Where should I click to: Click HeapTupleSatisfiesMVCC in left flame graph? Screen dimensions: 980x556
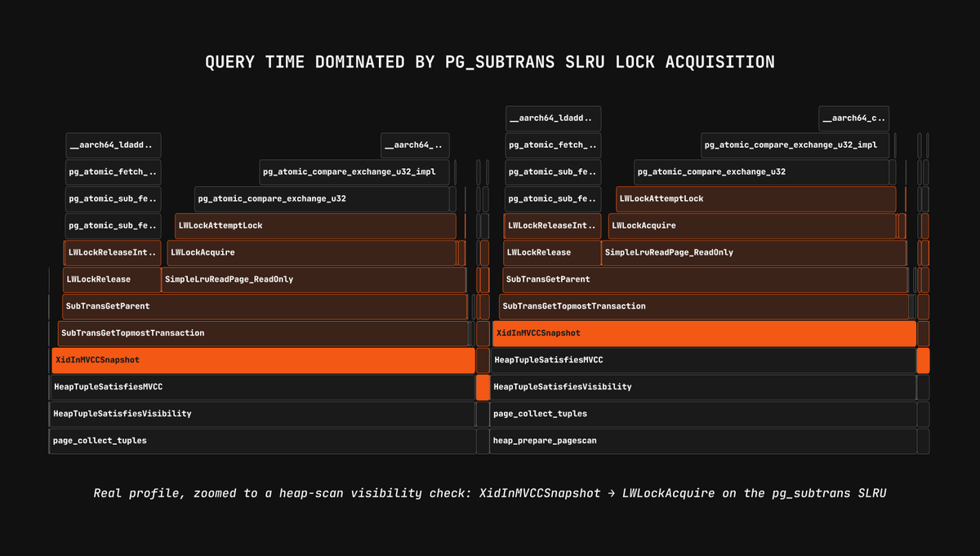[263, 387]
